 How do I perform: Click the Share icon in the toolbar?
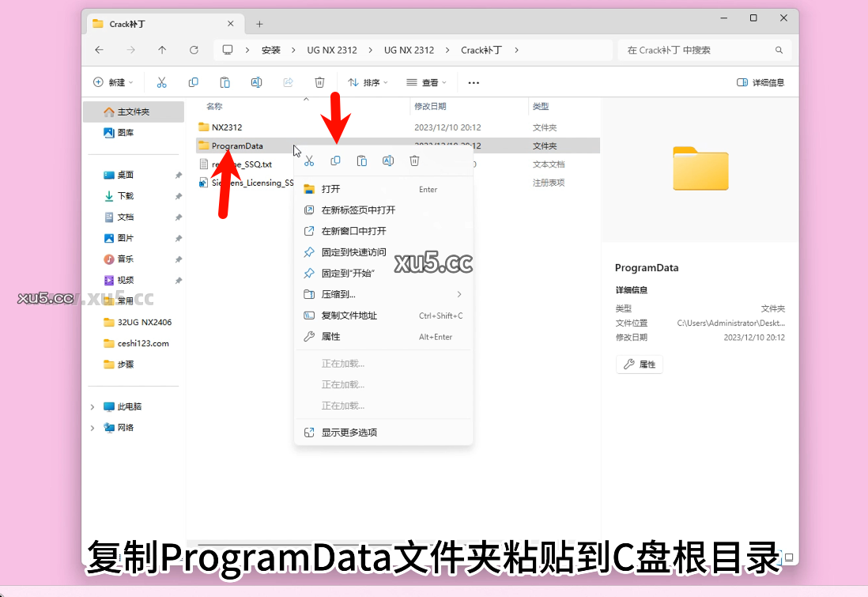point(287,81)
